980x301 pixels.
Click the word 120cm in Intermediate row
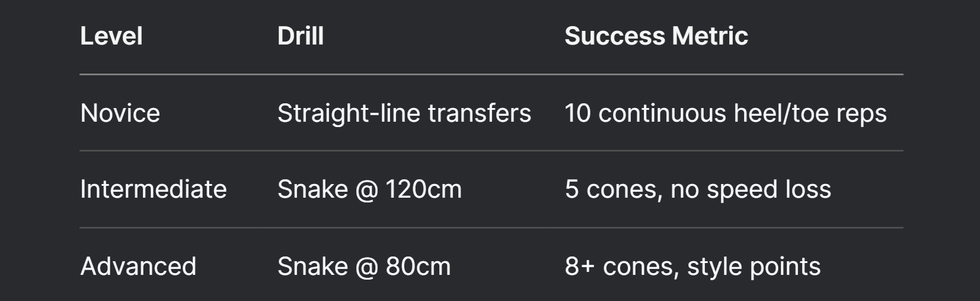(x=423, y=189)
